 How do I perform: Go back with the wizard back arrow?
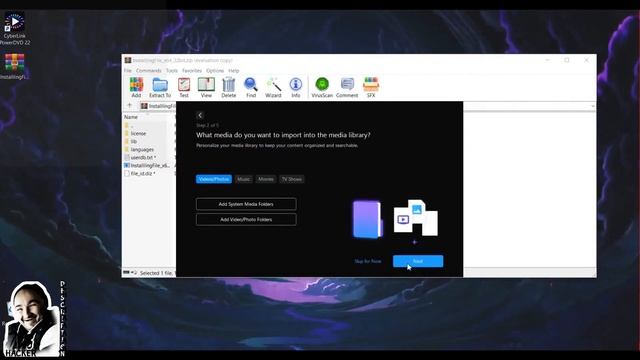[x=200, y=116]
